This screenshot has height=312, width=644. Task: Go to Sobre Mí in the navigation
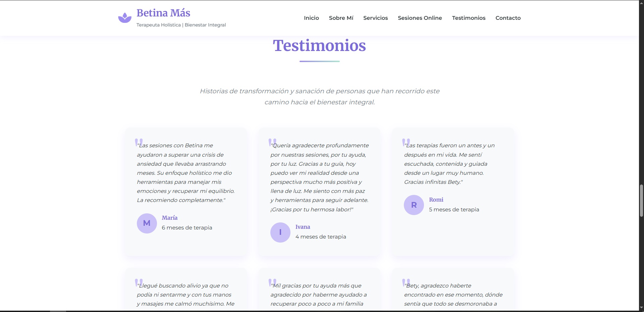[x=341, y=18]
